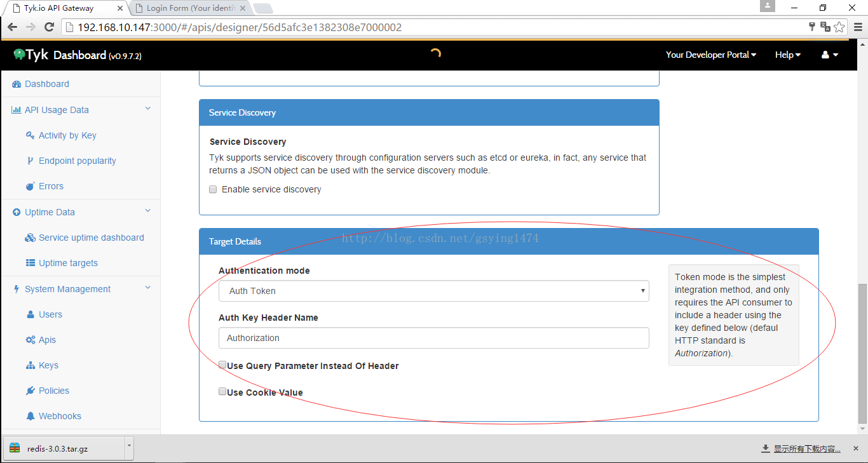
Task: Go back using the browser back arrow
Action: tap(12, 27)
